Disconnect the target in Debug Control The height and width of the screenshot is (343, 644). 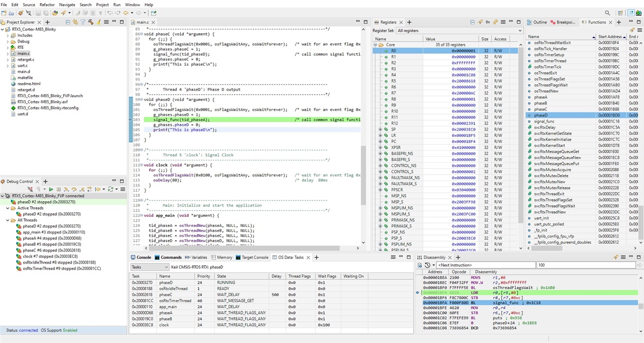tap(30, 189)
